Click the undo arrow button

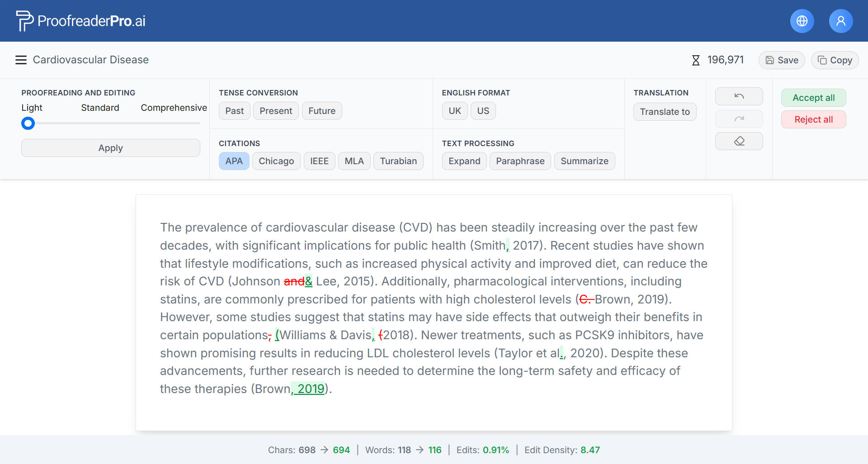coord(739,96)
